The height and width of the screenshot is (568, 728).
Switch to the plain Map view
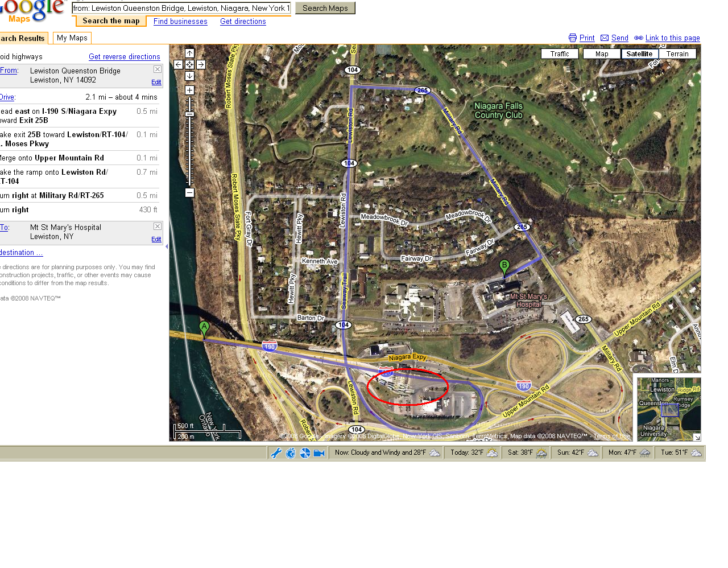tap(602, 54)
